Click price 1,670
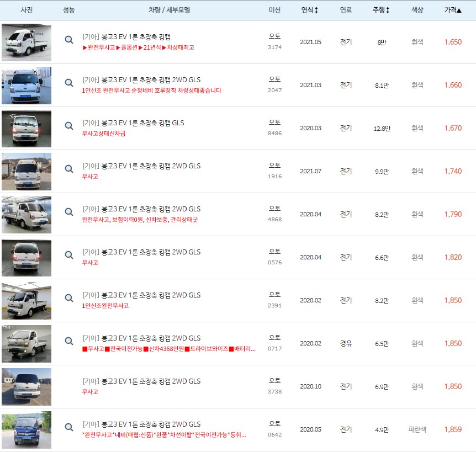This screenshot has height=452, width=476. [x=453, y=129]
